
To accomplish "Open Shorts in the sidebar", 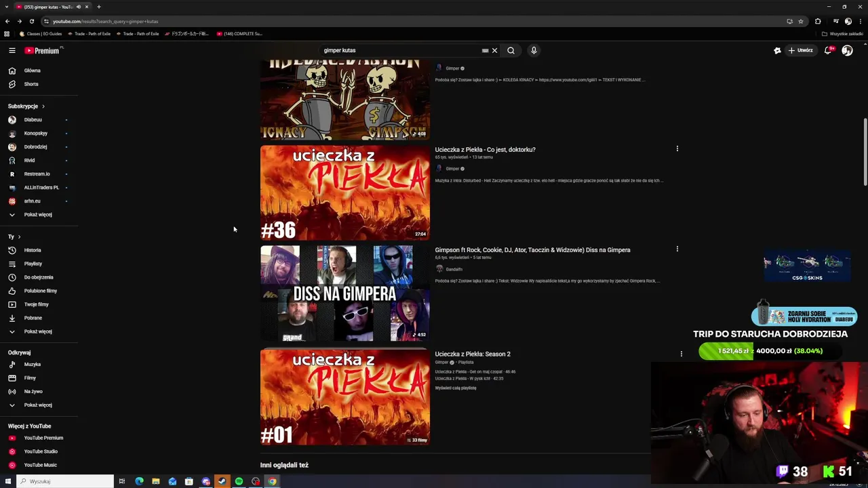I will [x=31, y=84].
